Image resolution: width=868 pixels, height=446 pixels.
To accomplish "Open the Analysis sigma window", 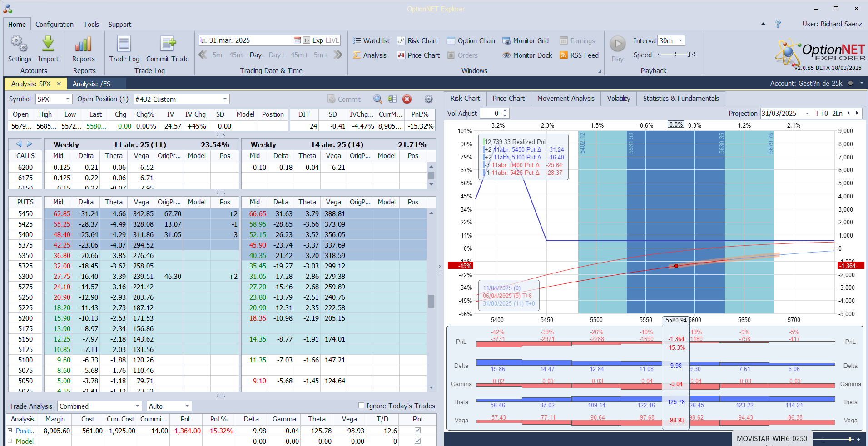I will point(370,55).
